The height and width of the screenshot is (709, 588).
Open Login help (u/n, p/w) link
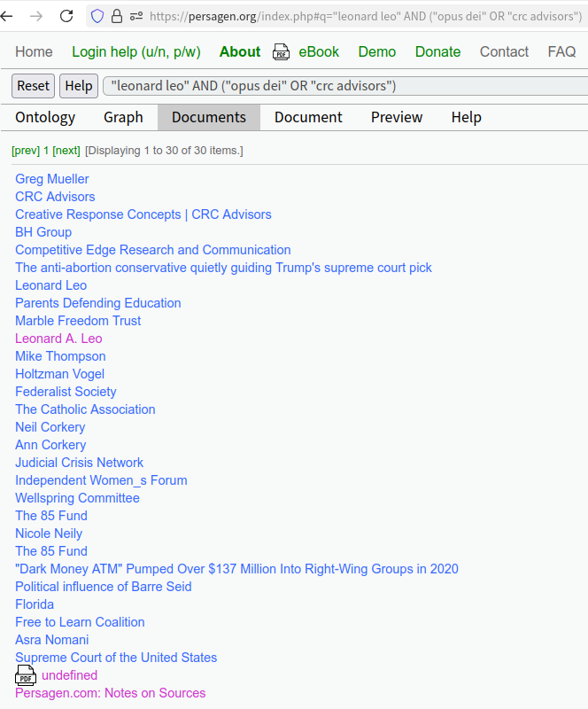tap(136, 52)
